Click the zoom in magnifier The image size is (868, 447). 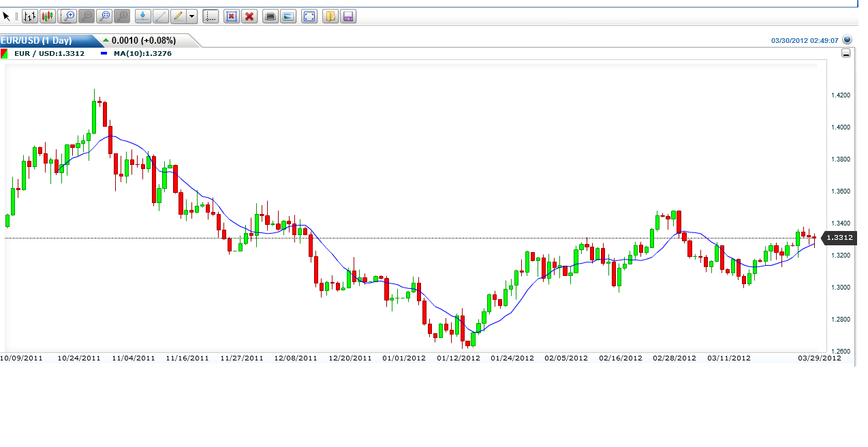pos(67,16)
